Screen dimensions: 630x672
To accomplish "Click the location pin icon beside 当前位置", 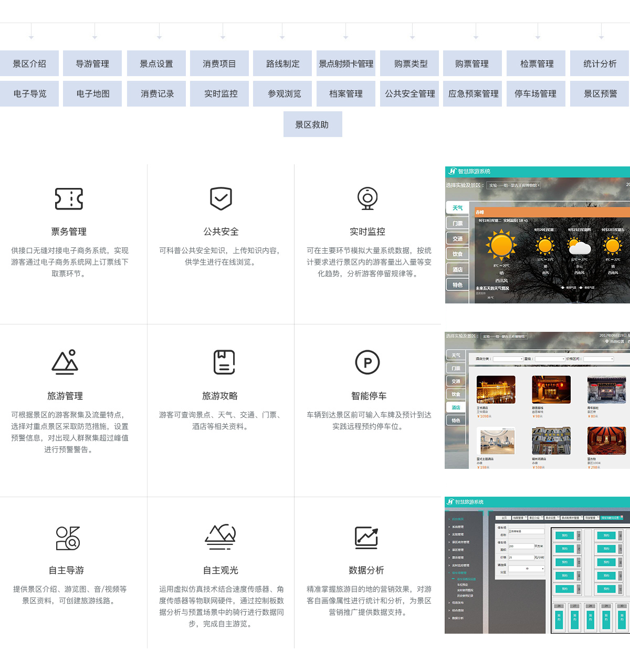I will [x=607, y=341].
